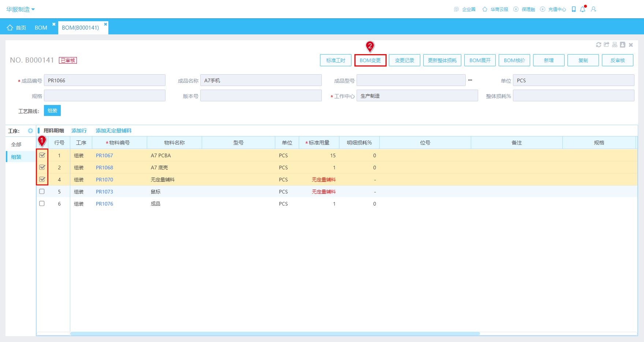Click the 组装 process route tag
The height and width of the screenshot is (342, 644).
[52, 110]
